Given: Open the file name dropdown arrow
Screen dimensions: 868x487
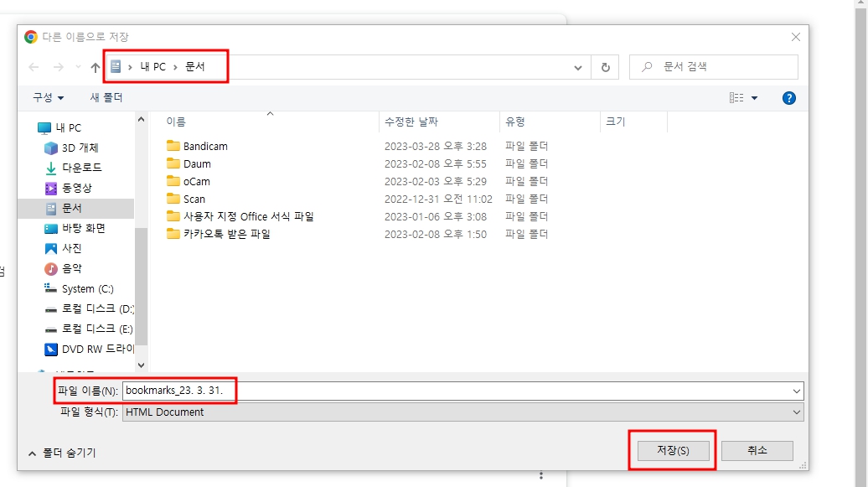Looking at the screenshot, I should point(797,391).
